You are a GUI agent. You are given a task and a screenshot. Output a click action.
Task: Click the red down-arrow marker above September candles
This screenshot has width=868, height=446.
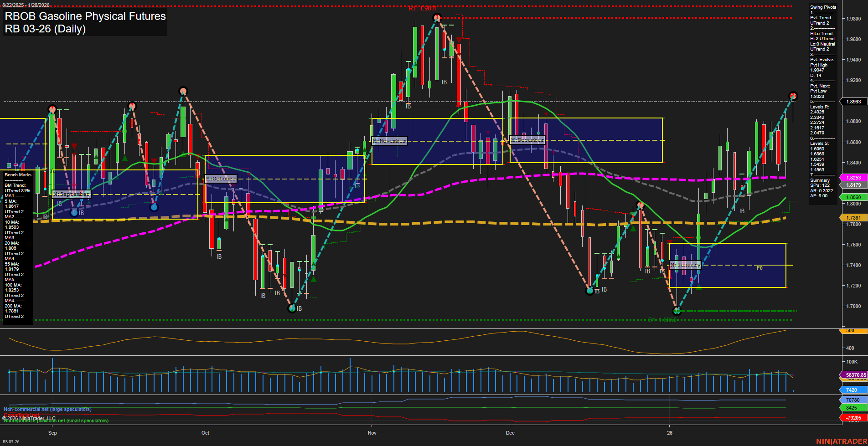(x=74, y=144)
